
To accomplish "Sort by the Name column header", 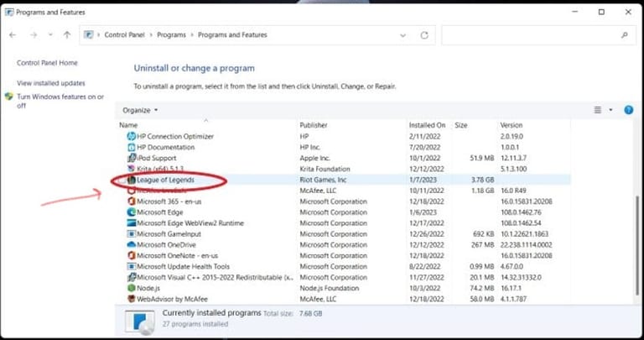I will click(128, 125).
